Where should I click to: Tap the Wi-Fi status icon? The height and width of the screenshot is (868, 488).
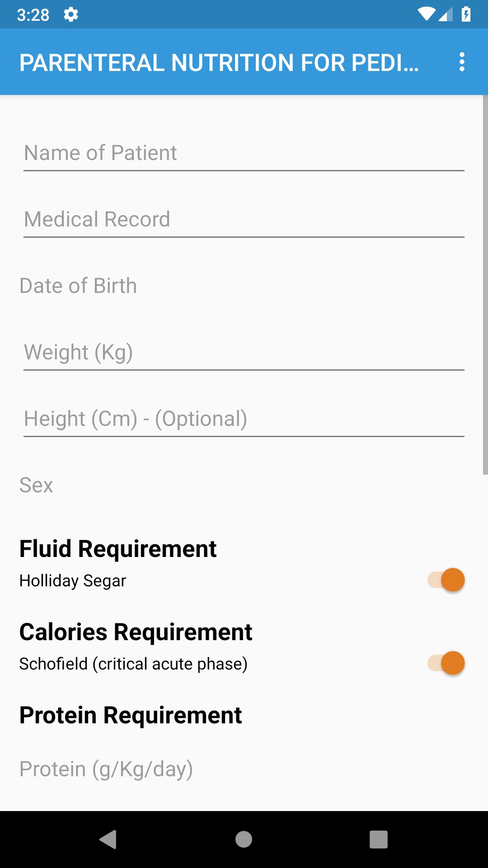coord(426,14)
